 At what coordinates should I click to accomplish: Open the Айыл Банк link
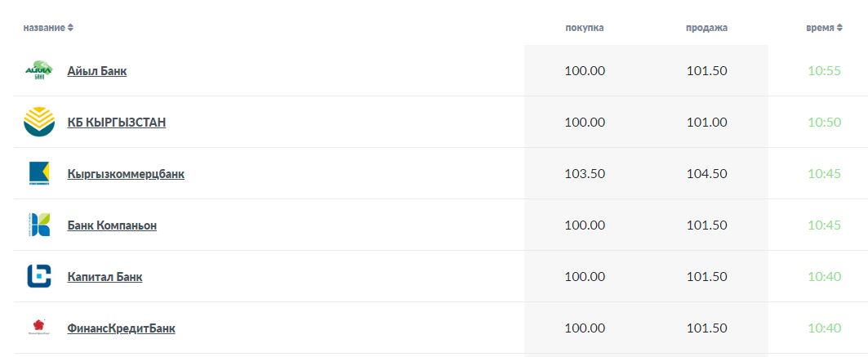[x=97, y=71]
